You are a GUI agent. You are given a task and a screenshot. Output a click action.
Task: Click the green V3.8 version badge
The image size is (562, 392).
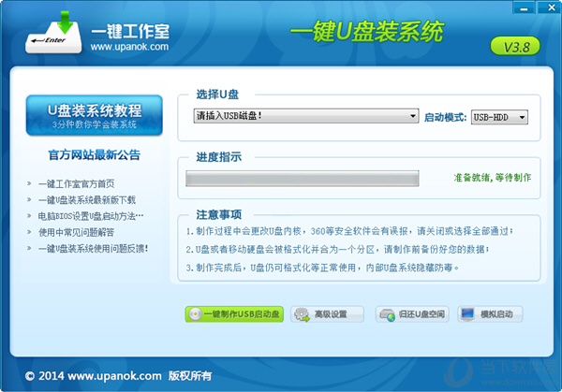tap(513, 47)
